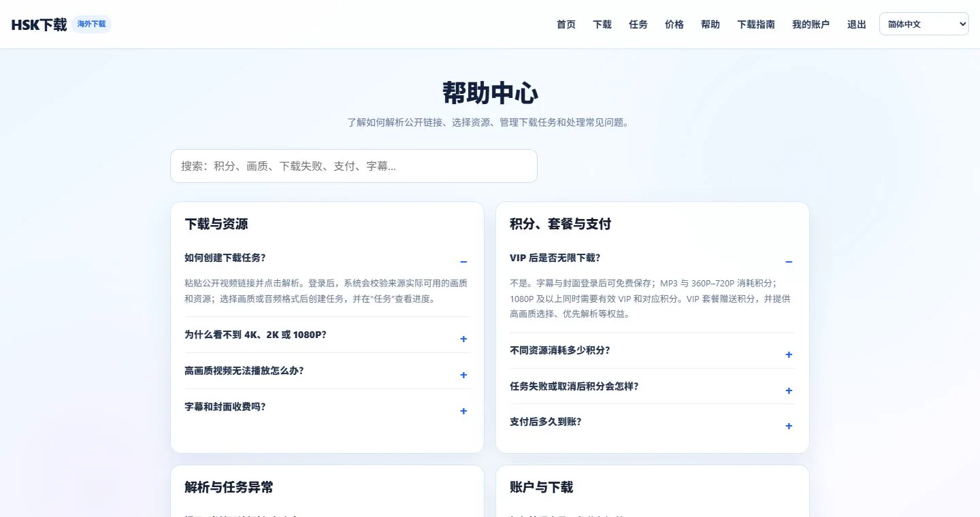Click question 为什么看不到 4K、2K 或 1080P?
This screenshot has height=517, width=980.
pyautogui.click(x=255, y=335)
